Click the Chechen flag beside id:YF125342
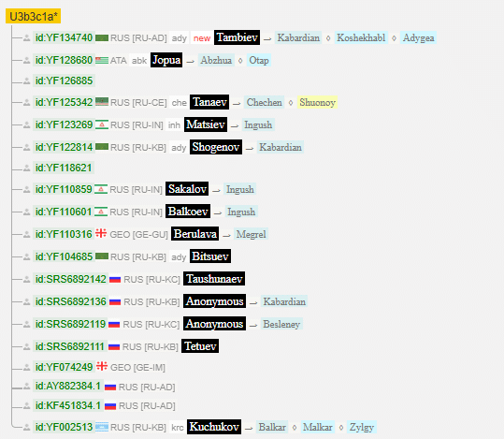This screenshot has width=504, height=439. click(102, 102)
